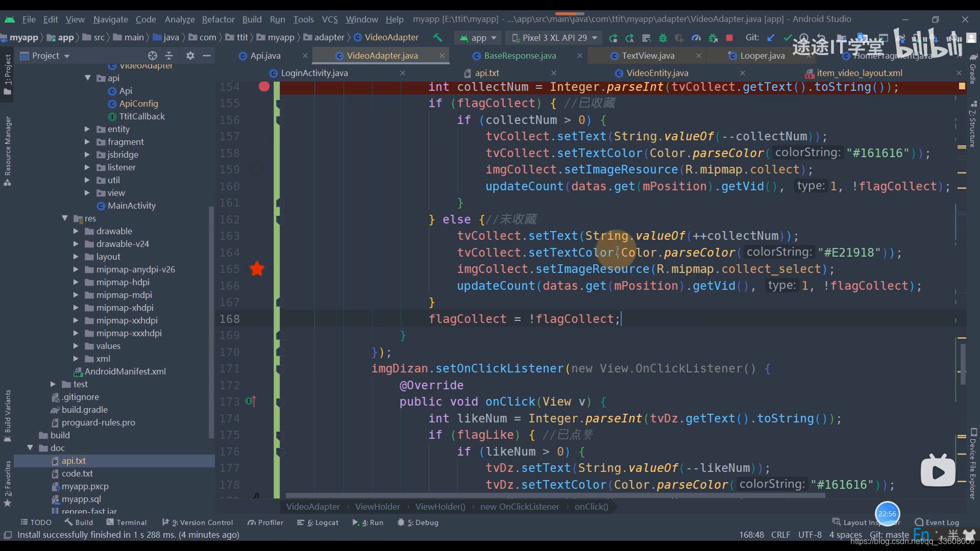Screen dimensions: 980x551
Task: Click the locate file crosshair icon in Project panel
Action: 152,56
